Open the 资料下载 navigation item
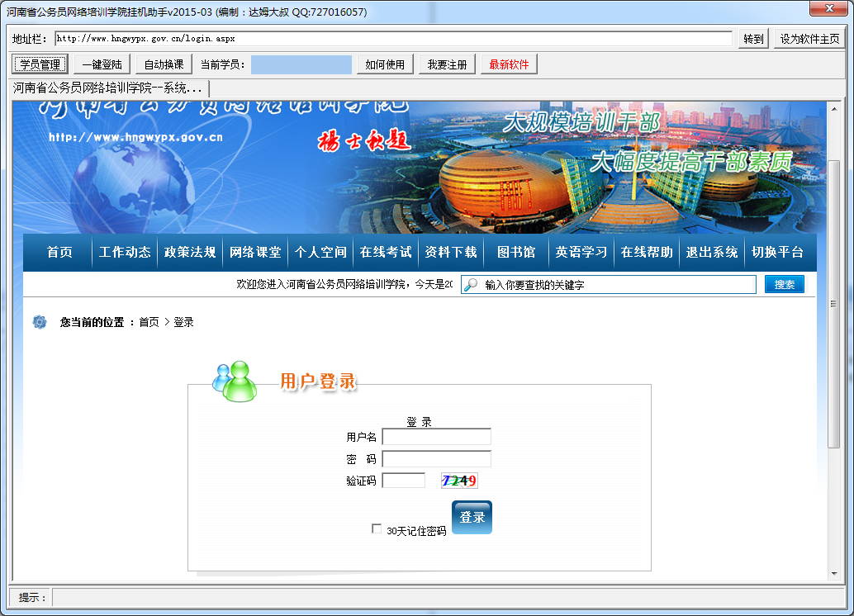This screenshot has height=616, width=854. 451,252
